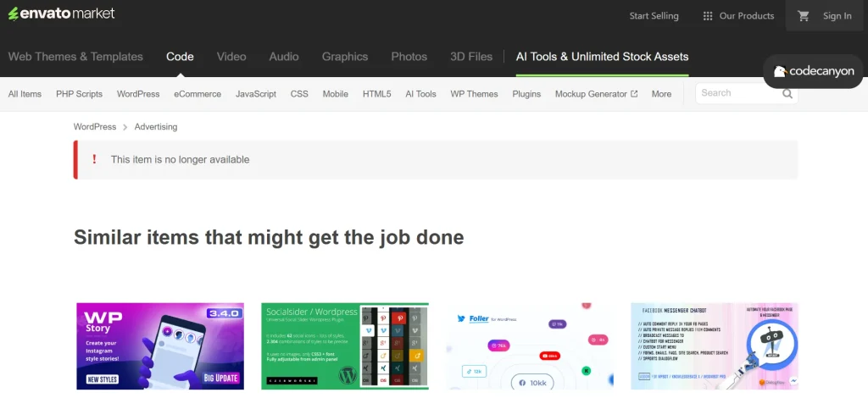Switch to the Video tab
The image size is (868, 398).
point(231,57)
